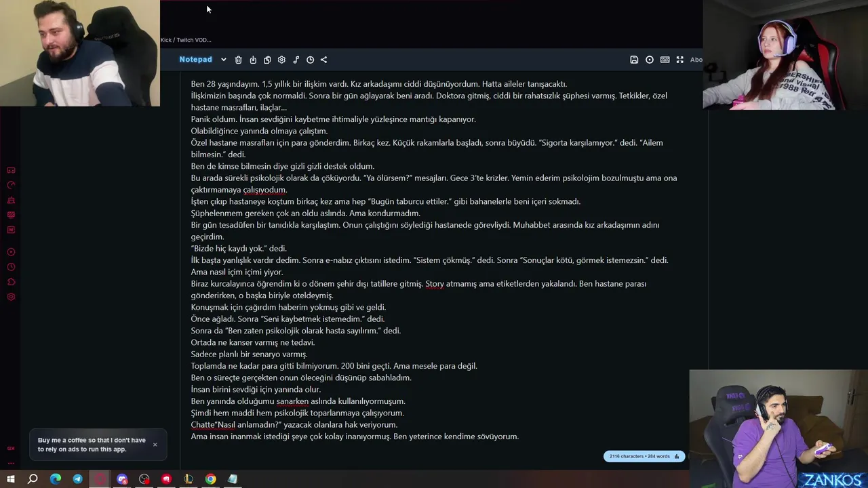The width and height of the screenshot is (868, 488).
Task: Open Microsoft Edge from taskbar
Action: coord(56,479)
